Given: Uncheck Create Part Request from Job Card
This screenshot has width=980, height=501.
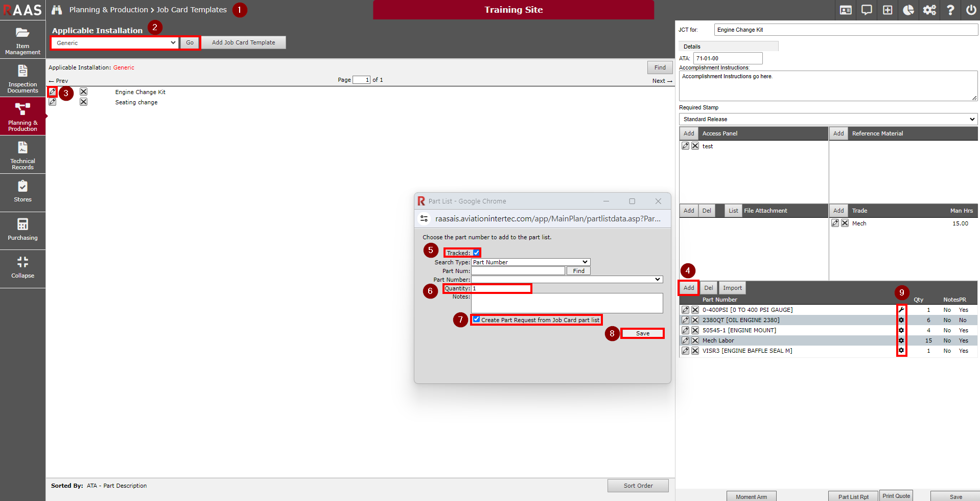Looking at the screenshot, I should click(x=476, y=320).
